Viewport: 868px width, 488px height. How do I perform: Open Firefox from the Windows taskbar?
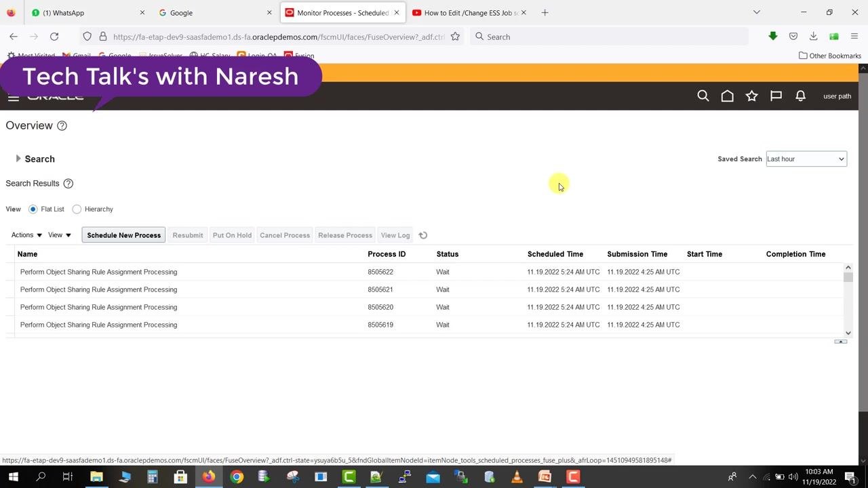point(208,477)
